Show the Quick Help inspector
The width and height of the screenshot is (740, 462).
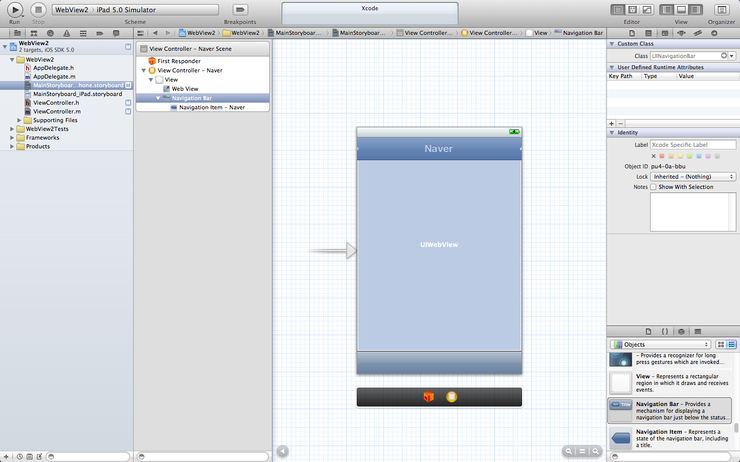[x=648, y=33]
